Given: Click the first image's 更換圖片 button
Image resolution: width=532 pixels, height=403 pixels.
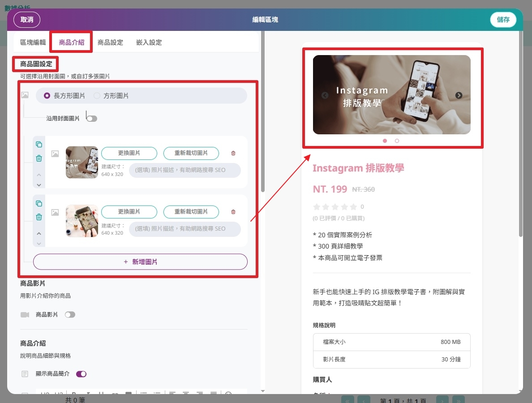Looking at the screenshot, I should coord(129,153).
